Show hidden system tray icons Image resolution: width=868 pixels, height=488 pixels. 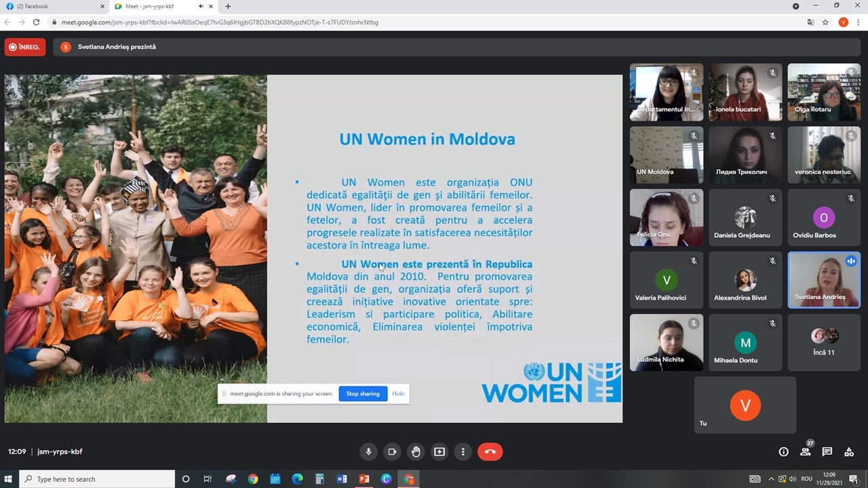tap(772, 479)
